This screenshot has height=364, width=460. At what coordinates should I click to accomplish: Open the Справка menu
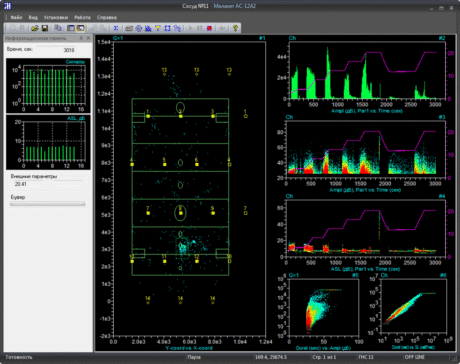coord(107,17)
